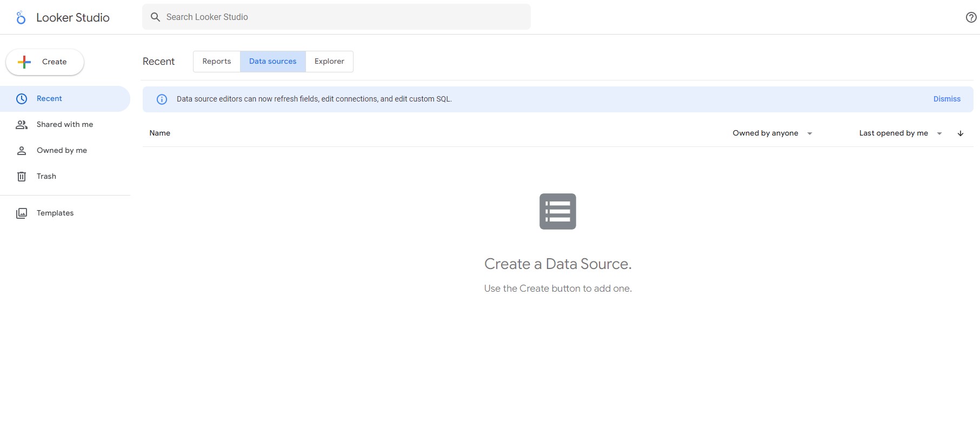The height and width of the screenshot is (444, 980).
Task: Click the Recent page heading
Action: pyautogui.click(x=158, y=62)
